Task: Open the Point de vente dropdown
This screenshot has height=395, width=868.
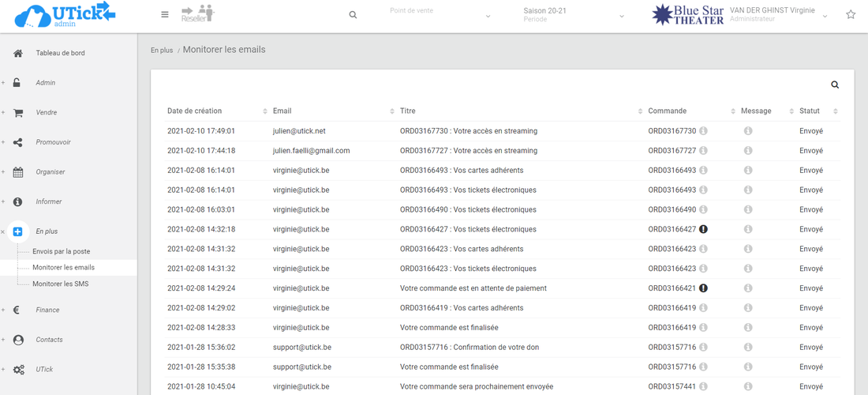Action: (440, 15)
